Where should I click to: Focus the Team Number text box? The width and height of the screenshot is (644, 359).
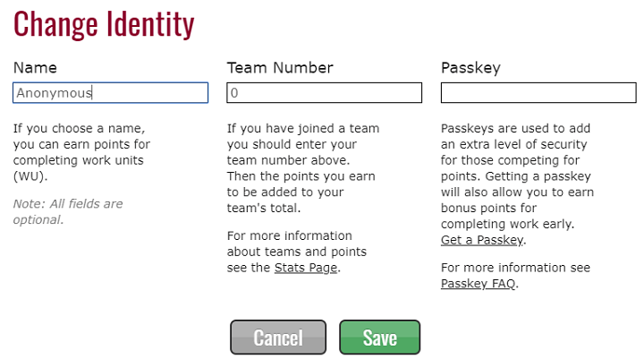coord(324,92)
